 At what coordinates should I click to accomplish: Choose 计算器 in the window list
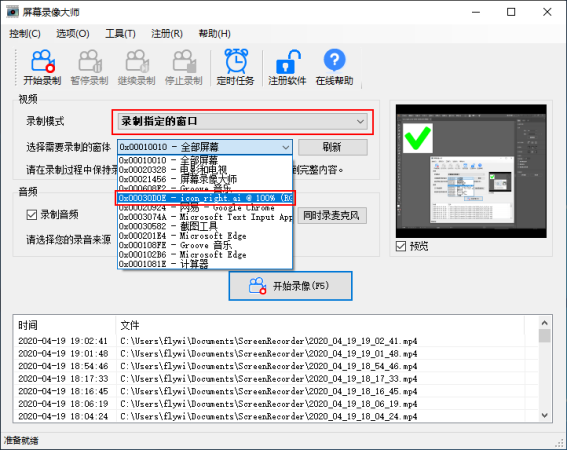pos(205,264)
